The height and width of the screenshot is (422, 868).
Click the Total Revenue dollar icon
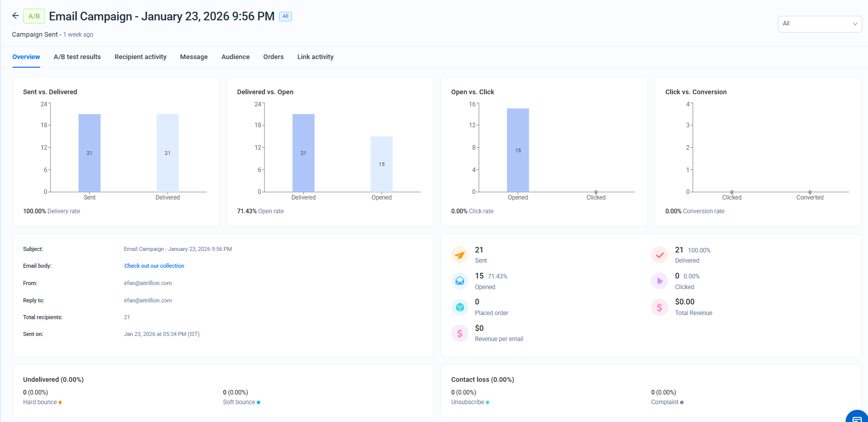659,307
